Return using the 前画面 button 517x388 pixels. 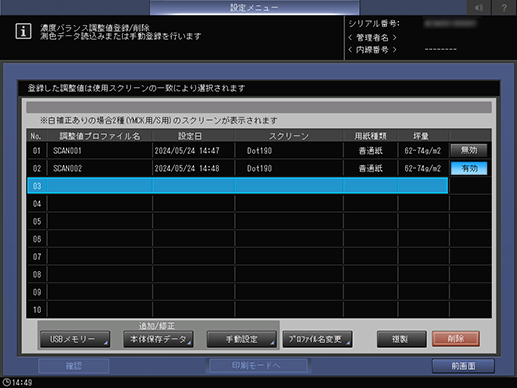pyautogui.click(x=463, y=366)
